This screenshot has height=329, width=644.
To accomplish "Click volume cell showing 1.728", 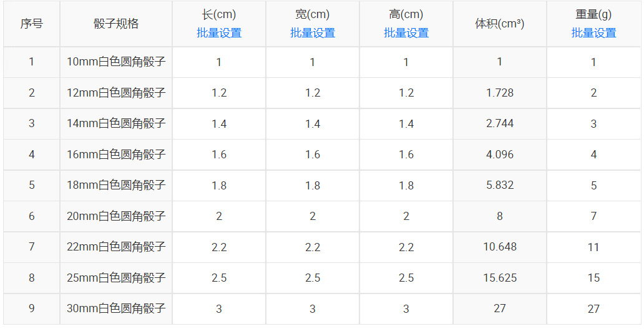I will tap(500, 93).
